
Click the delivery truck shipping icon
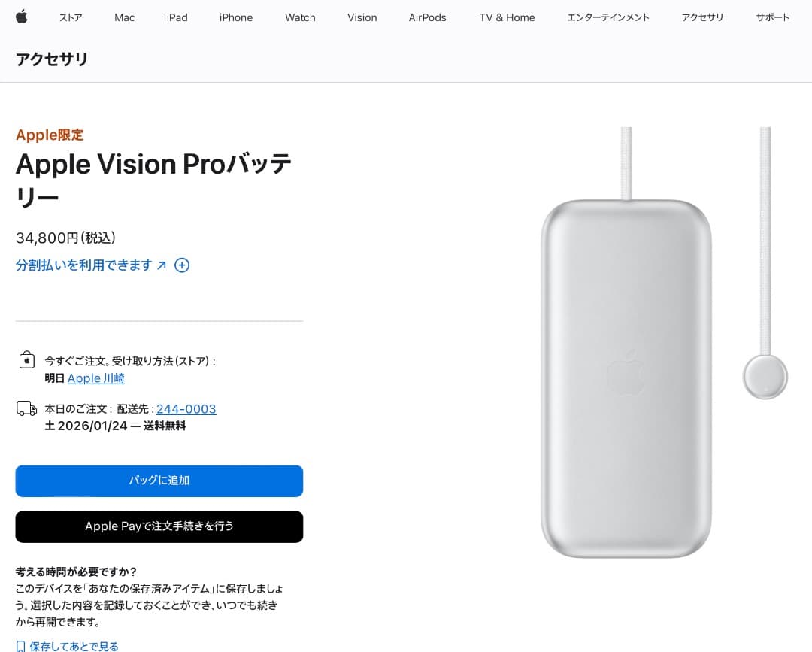[27, 408]
